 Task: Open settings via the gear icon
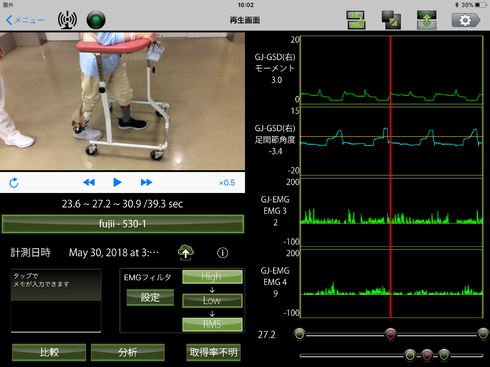466,20
